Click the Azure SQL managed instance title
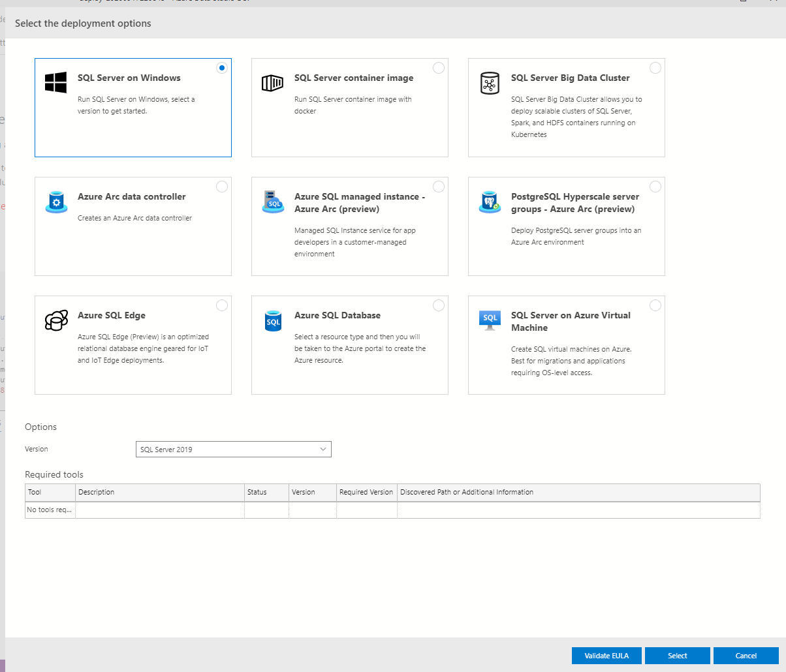 click(x=360, y=203)
